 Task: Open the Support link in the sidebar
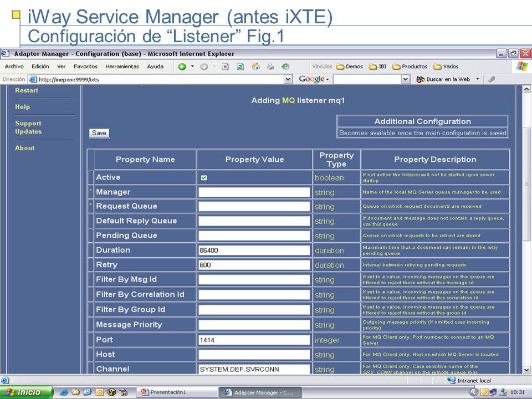(28, 123)
